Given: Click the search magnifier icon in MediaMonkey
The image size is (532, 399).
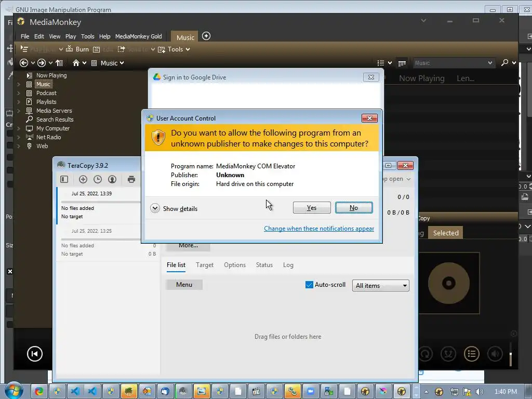Looking at the screenshot, I should 505,62.
